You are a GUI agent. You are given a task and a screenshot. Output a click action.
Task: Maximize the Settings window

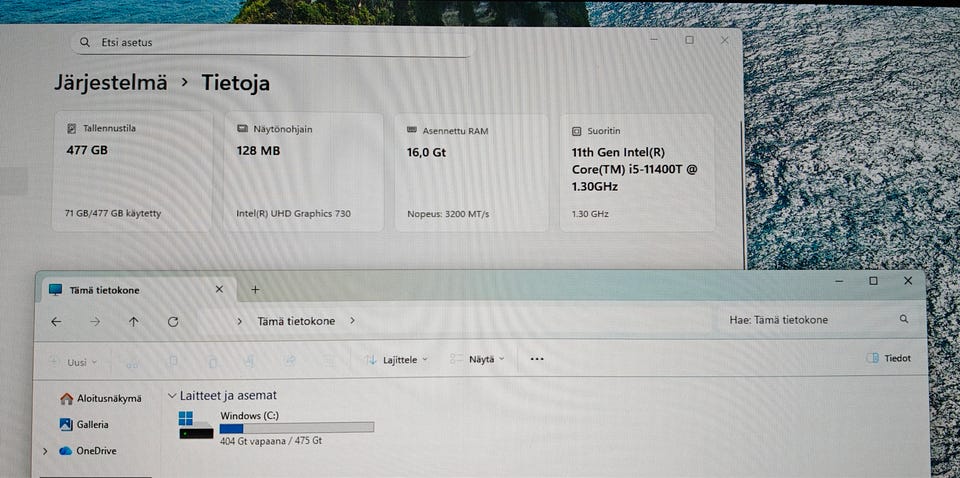689,40
